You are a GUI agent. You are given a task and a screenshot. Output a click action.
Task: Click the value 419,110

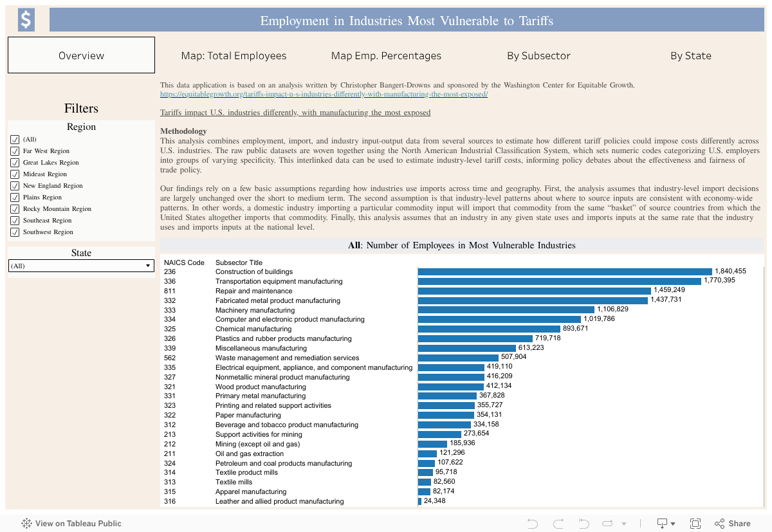[x=499, y=367]
